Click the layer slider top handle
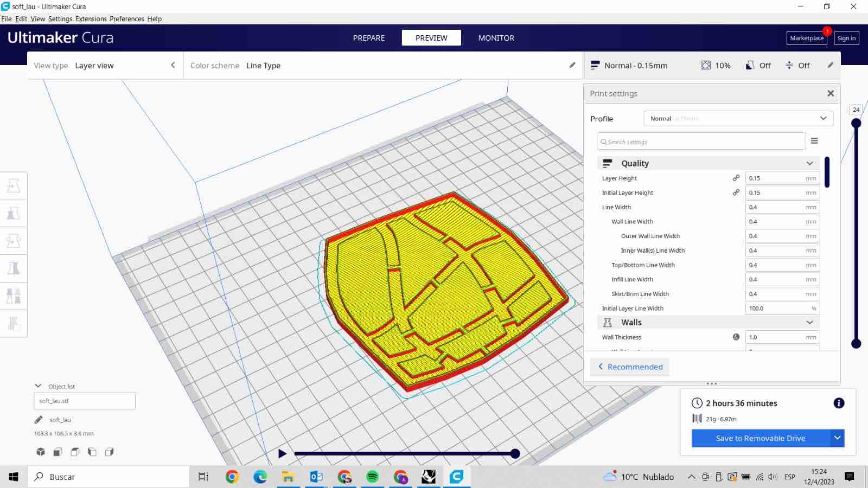868x488 pixels. tap(856, 123)
